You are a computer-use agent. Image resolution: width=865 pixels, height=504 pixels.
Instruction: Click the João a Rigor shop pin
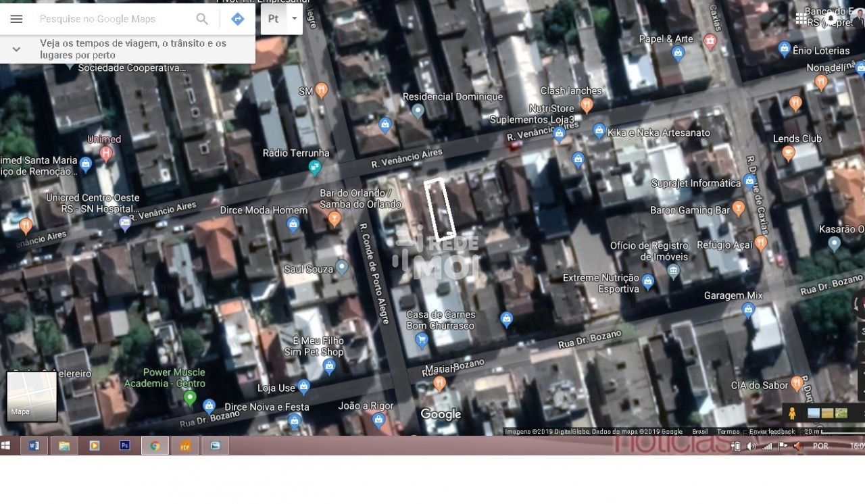tap(378, 420)
